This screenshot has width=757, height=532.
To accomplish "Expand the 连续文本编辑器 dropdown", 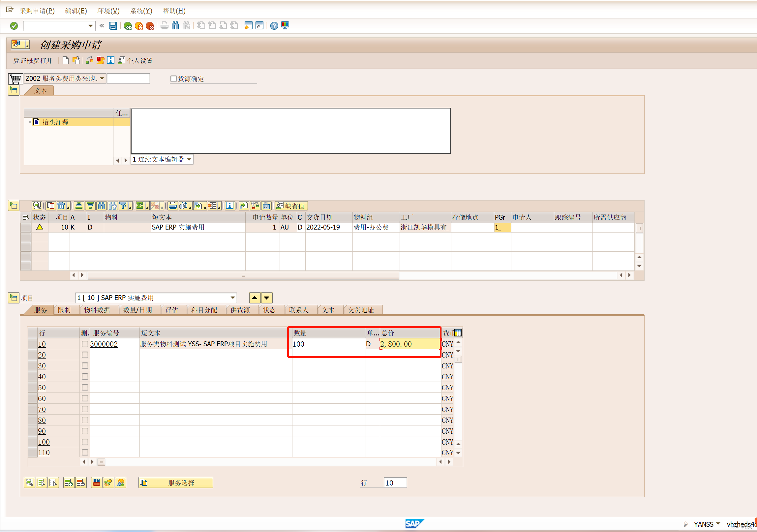I will click(189, 159).
